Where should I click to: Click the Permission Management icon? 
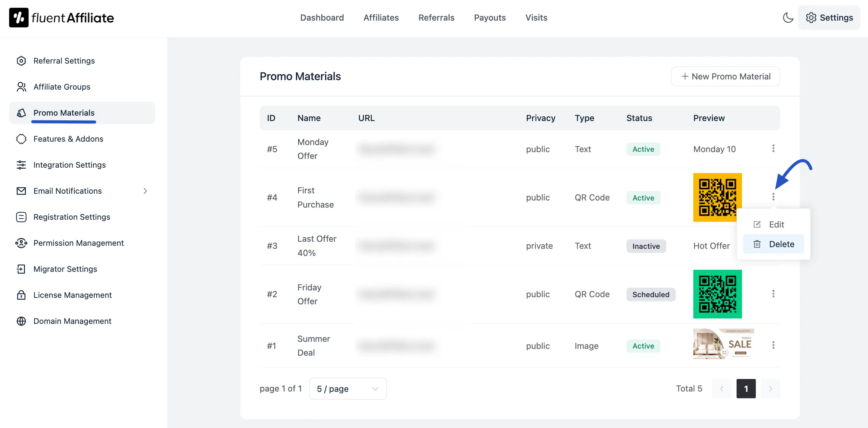21,243
